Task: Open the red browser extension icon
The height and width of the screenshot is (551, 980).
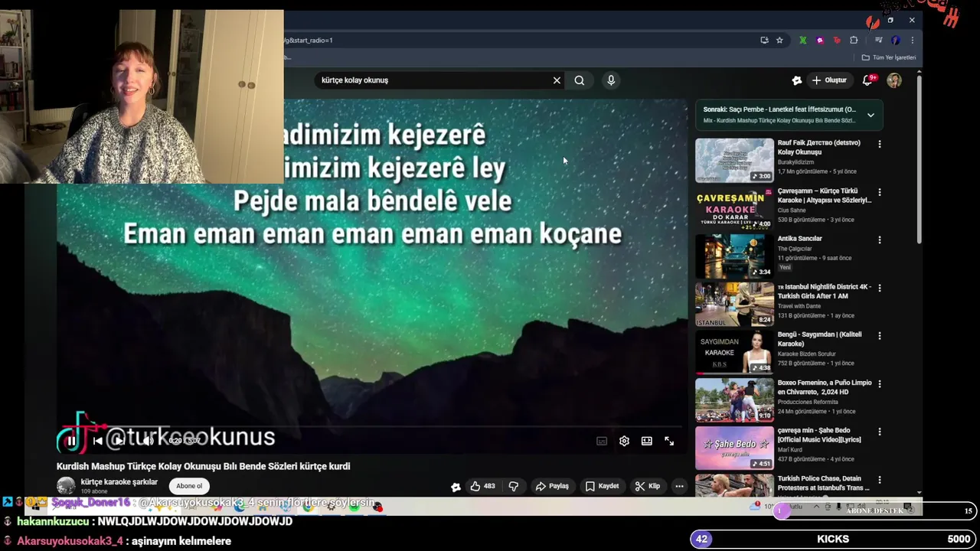Action: tap(837, 41)
